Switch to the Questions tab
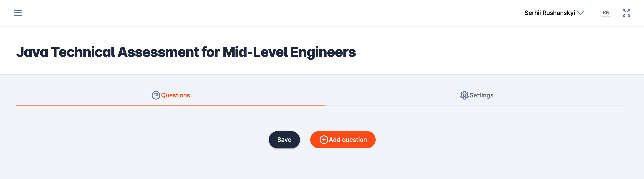 (171, 95)
